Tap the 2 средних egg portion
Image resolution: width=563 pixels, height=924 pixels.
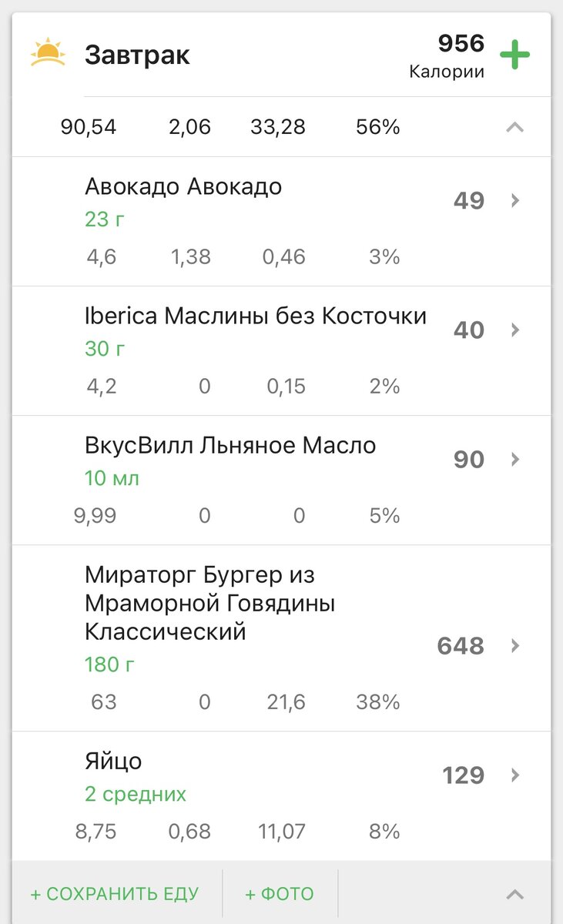(x=136, y=794)
